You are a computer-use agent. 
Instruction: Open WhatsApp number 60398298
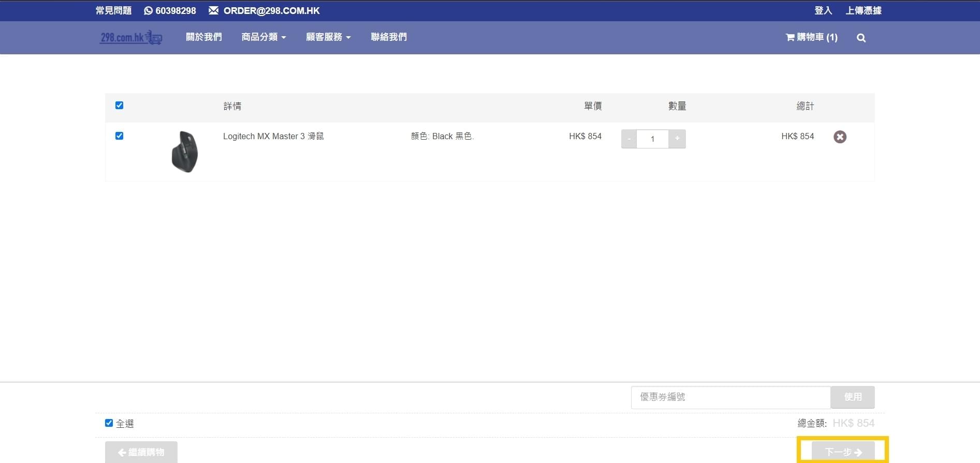click(170, 10)
